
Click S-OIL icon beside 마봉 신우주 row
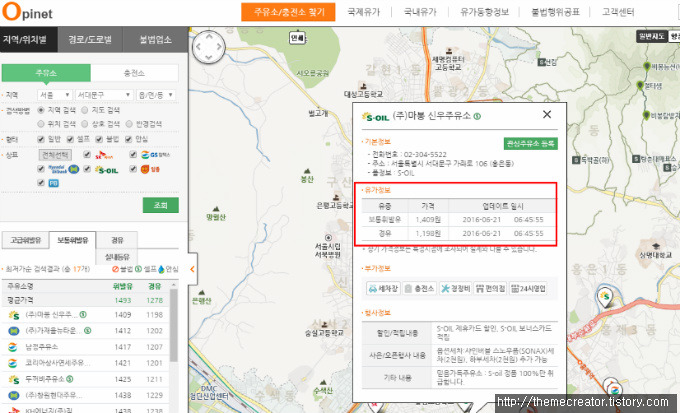(14, 315)
